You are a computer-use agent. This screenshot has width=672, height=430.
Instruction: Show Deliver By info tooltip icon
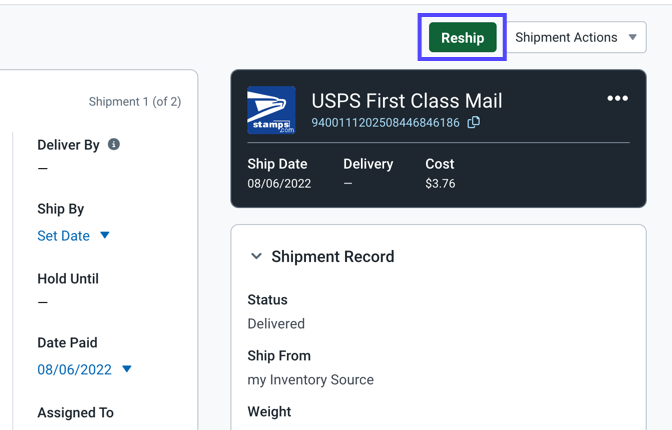pos(114,144)
